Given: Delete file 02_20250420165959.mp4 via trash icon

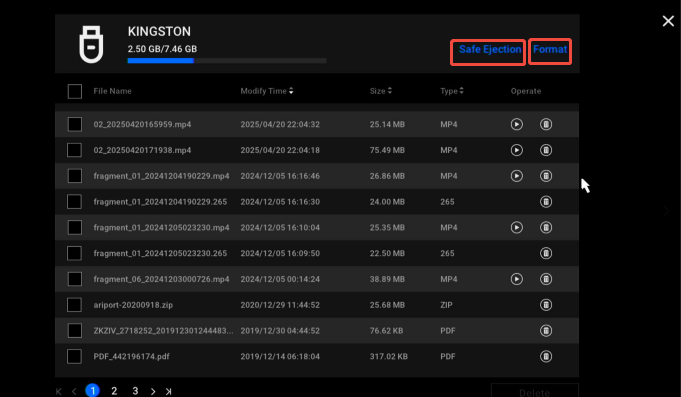Looking at the screenshot, I should [x=546, y=124].
